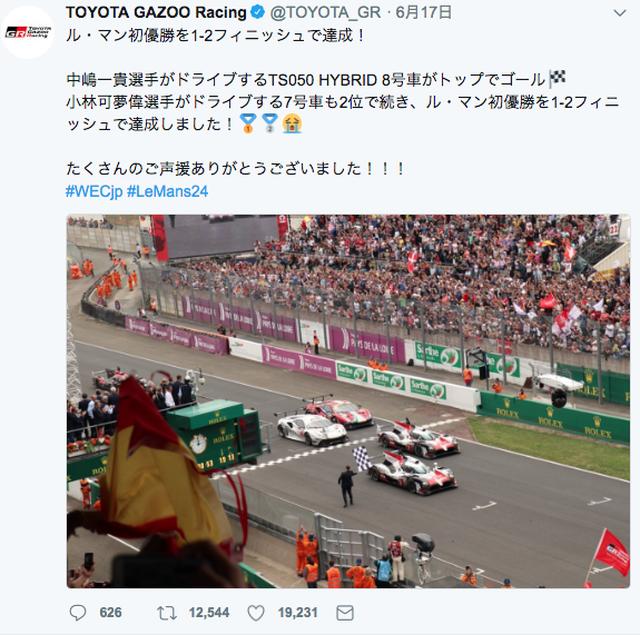The image size is (640, 635).
Task: Open the tweet options chevron menu
Action: pyautogui.click(x=620, y=13)
